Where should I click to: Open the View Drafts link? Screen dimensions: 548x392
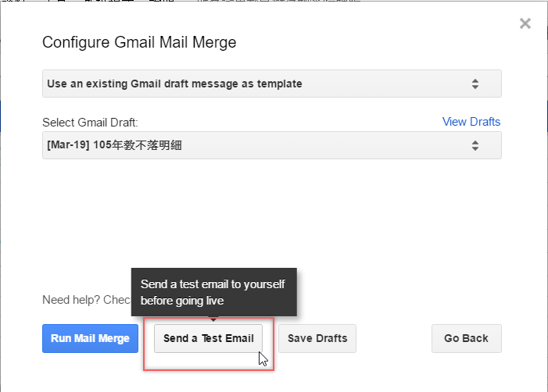click(x=471, y=122)
